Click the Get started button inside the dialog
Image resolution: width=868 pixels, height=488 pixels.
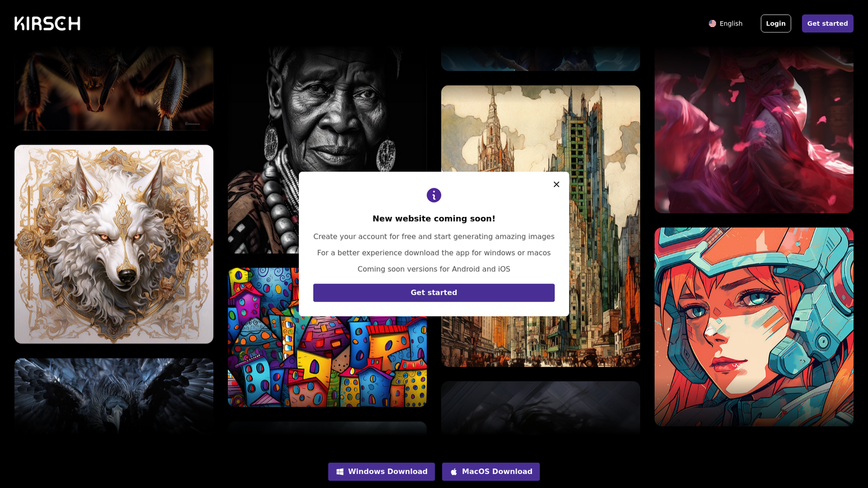coord(434,293)
